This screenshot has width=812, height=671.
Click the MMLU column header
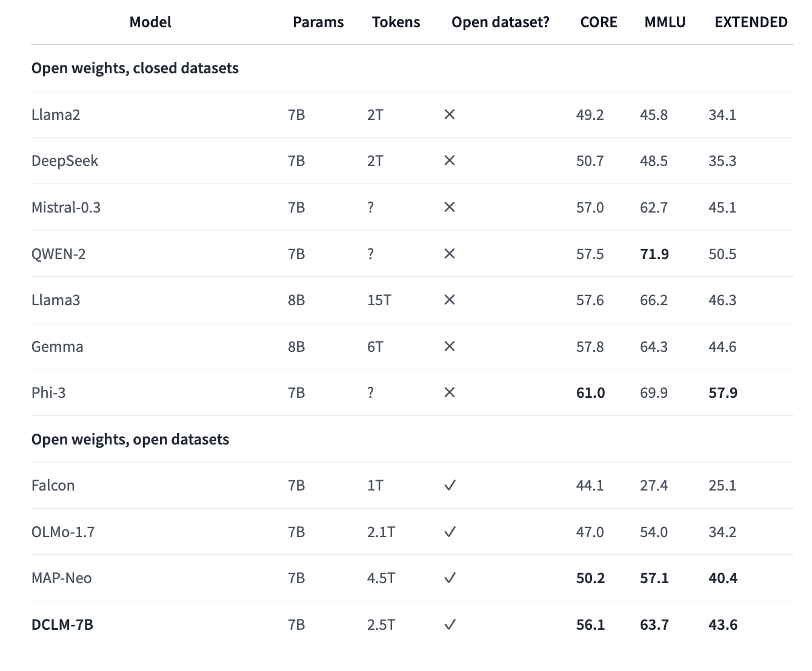tap(665, 22)
